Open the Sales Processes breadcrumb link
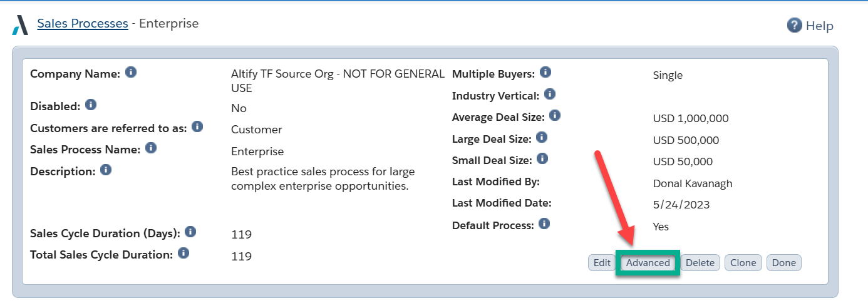Screen dimensions: 868x303 tap(83, 24)
